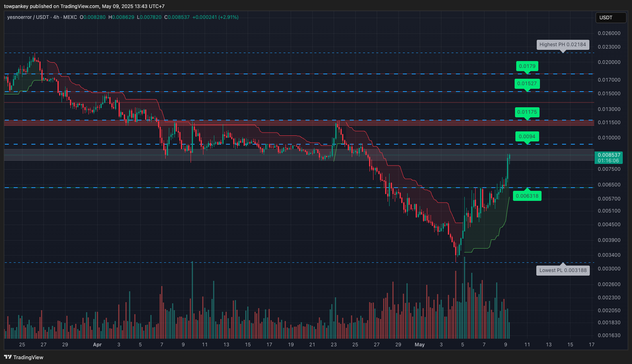
Task: Click the closing price value C0.008537
Action: 177,17
